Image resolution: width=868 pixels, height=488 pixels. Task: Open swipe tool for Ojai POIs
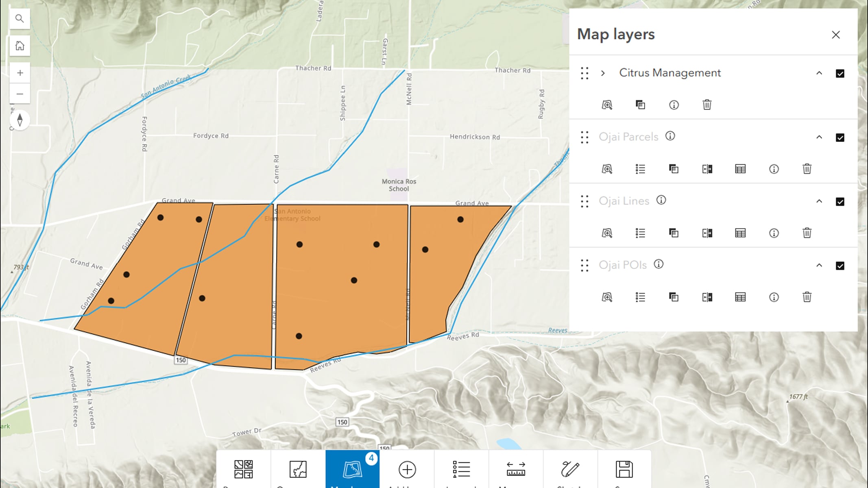pos(707,297)
